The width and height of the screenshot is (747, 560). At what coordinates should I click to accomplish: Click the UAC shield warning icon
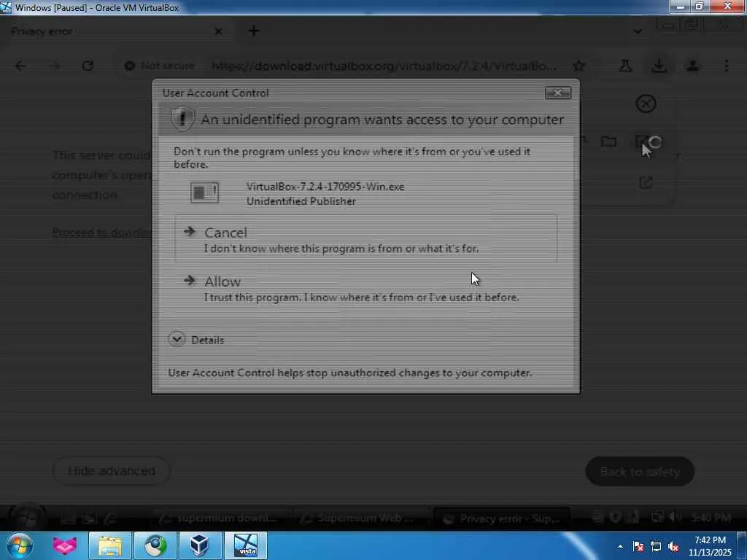[182, 119]
